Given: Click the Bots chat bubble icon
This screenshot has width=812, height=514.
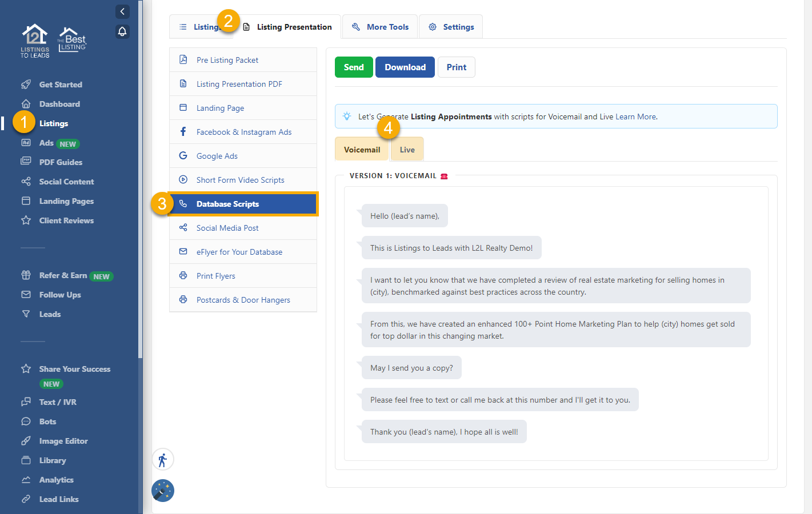Looking at the screenshot, I should tap(26, 421).
